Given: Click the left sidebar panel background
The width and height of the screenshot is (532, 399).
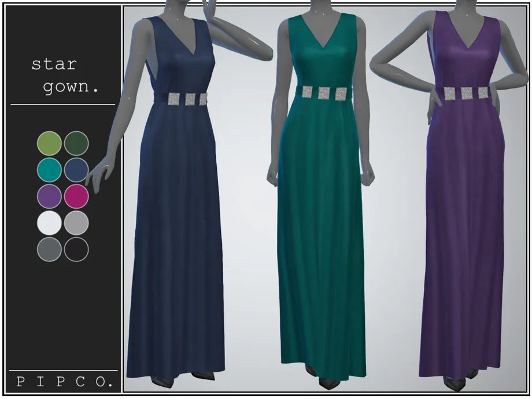Looking at the screenshot, I should point(62,318).
